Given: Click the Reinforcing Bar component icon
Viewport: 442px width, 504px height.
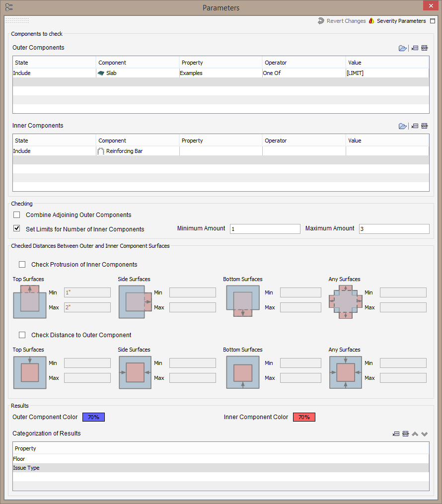Looking at the screenshot, I should coord(101,151).
